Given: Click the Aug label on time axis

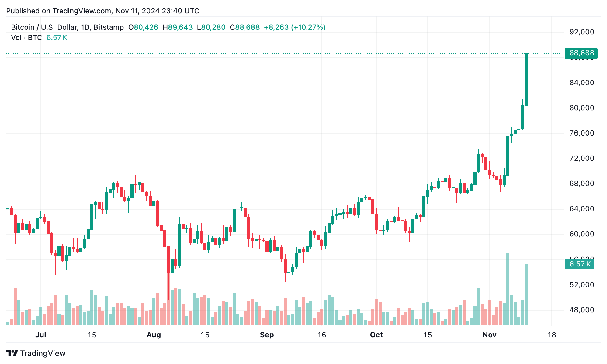Looking at the screenshot, I should coord(154,335).
